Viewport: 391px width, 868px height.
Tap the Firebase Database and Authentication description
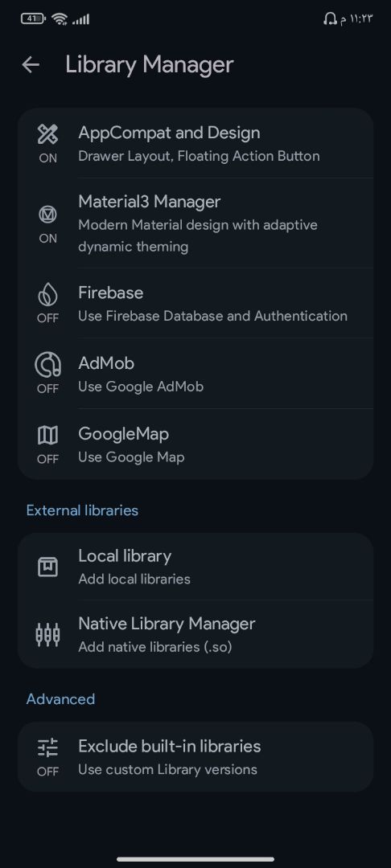click(212, 316)
